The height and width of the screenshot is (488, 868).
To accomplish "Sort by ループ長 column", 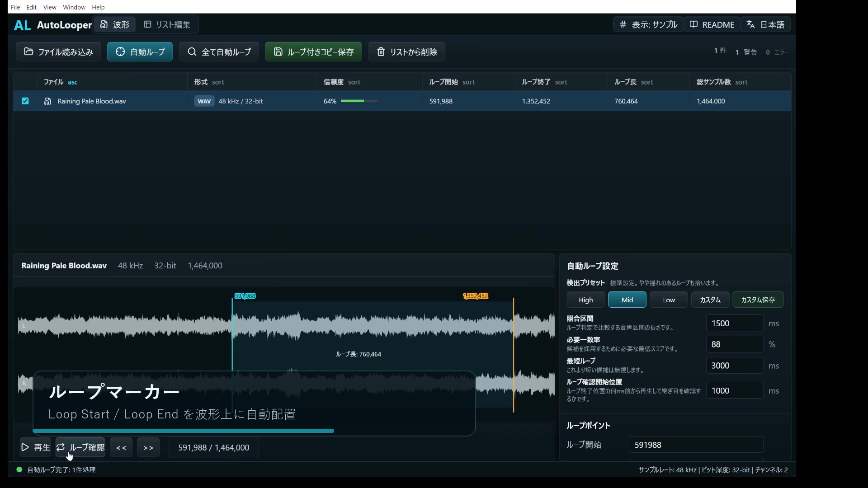I will click(x=634, y=82).
